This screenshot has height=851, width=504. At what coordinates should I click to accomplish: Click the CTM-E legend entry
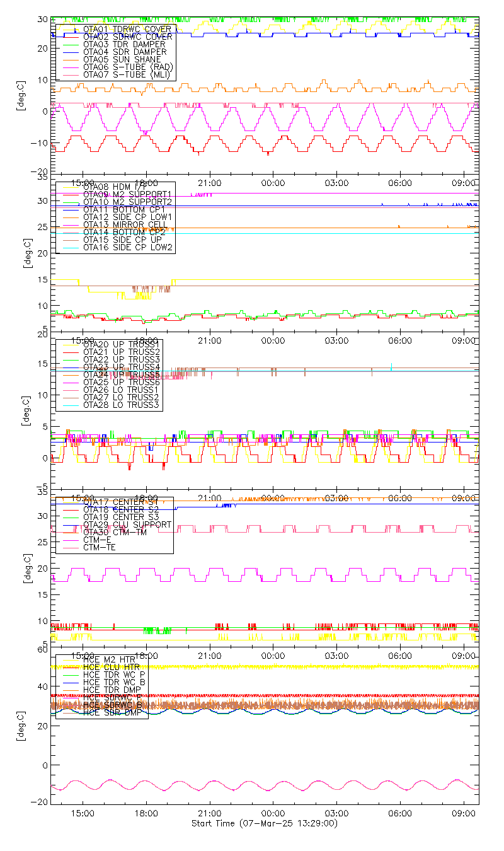97,540
